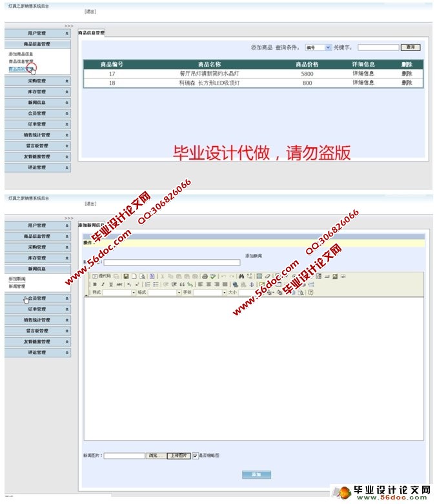Open the editor 样式 style dropdown
Screen dimensions: 437x504
119,293
